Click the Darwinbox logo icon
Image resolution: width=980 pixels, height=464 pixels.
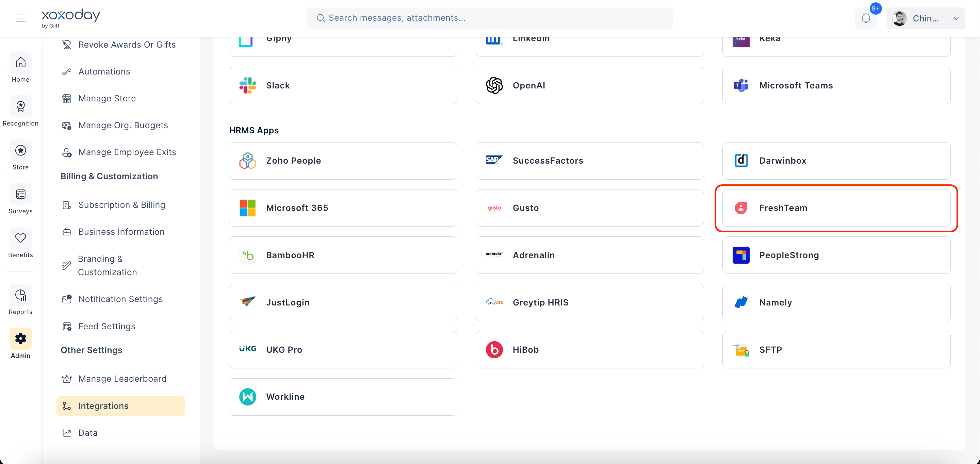tap(741, 161)
